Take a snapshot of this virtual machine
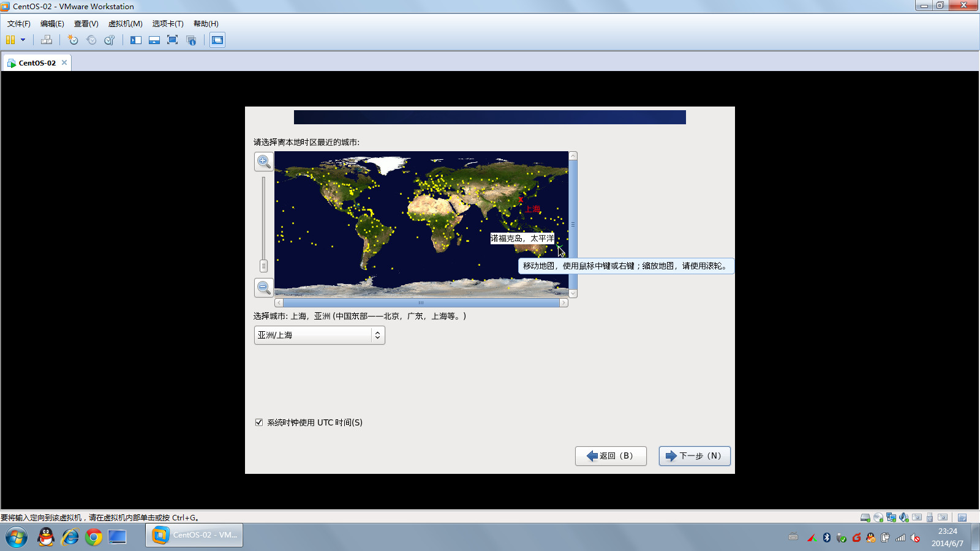The image size is (980, 551). click(x=73, y=40)
